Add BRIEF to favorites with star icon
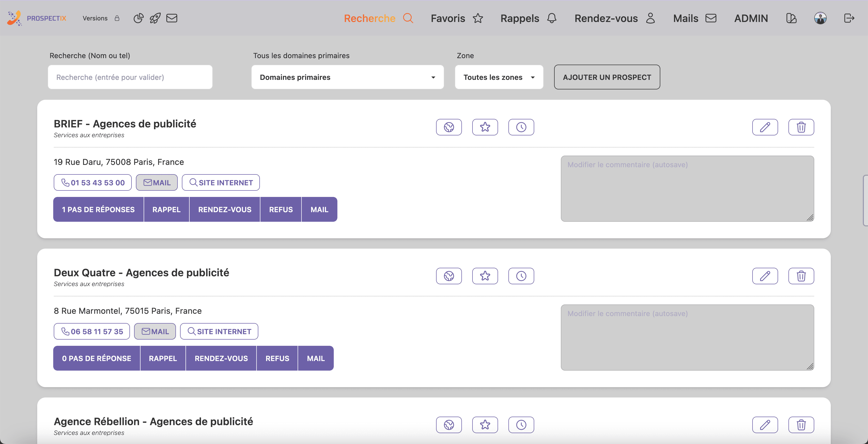This screenshot has height=444, width=868. 485,127
